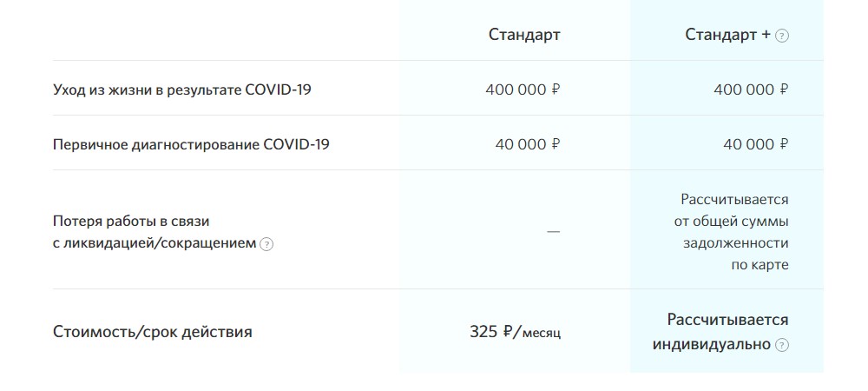
Task: Select 40 000 ₽ in the Стандарт column
Action: (528, 144)
